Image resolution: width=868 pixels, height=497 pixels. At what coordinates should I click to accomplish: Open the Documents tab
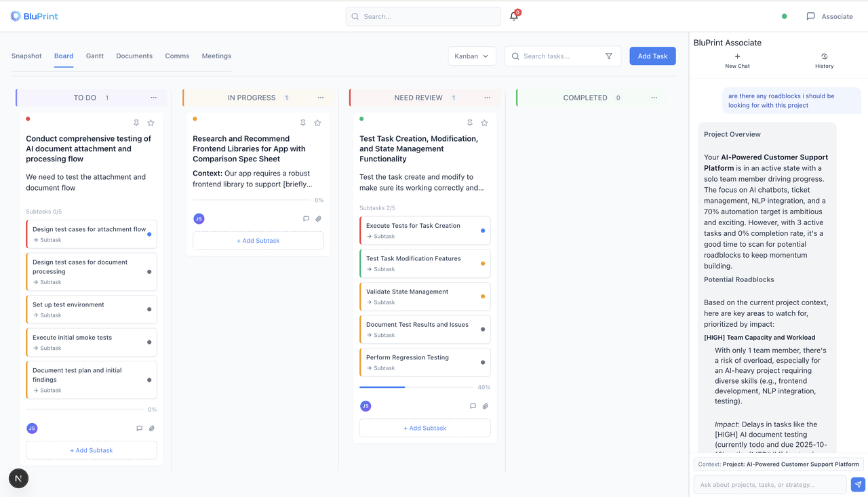coord(134,56)
